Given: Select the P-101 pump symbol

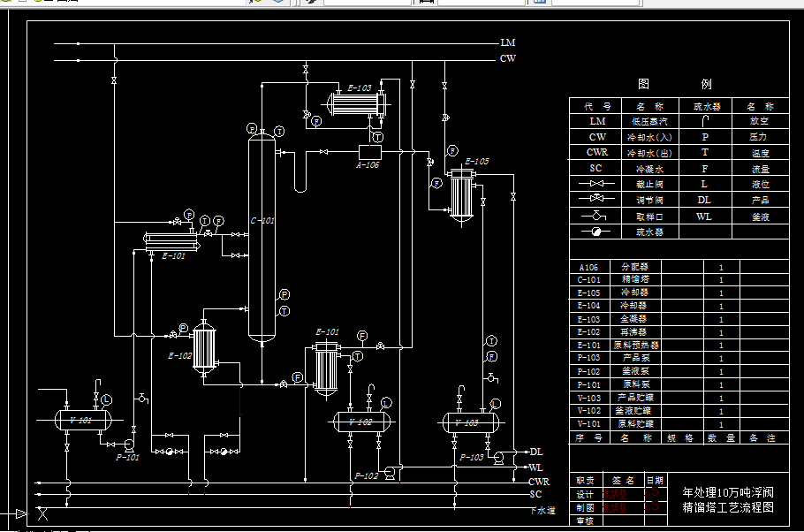Looking at the screenshot, I should point(129,445).
